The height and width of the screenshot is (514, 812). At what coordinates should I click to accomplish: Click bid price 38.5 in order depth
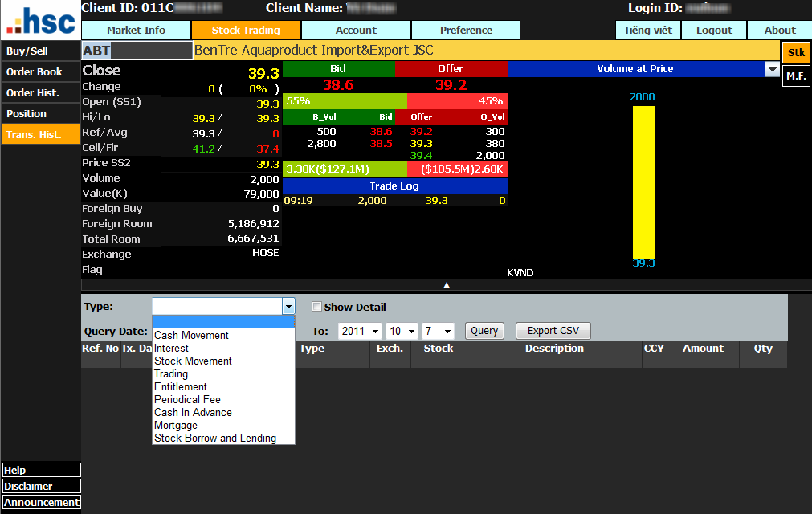382,144
